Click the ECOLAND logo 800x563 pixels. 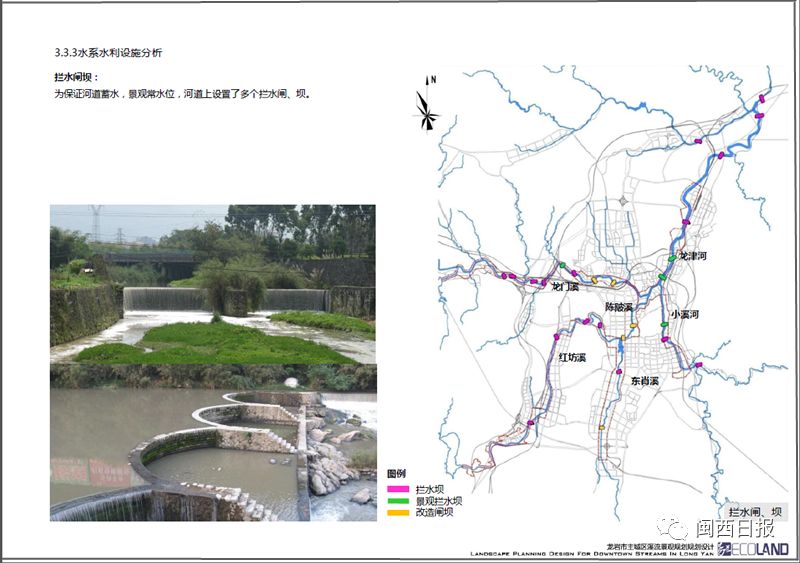[754, 549]
